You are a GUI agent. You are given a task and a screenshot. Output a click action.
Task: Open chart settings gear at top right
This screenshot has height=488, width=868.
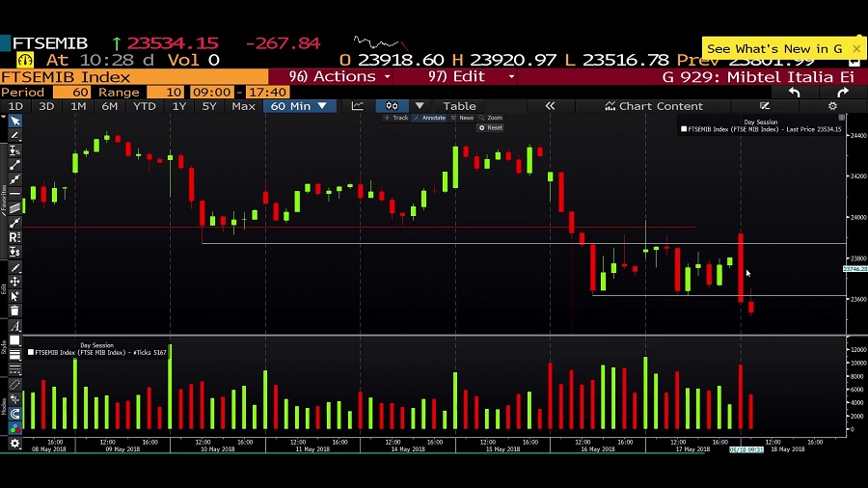[x=832, y=106]
